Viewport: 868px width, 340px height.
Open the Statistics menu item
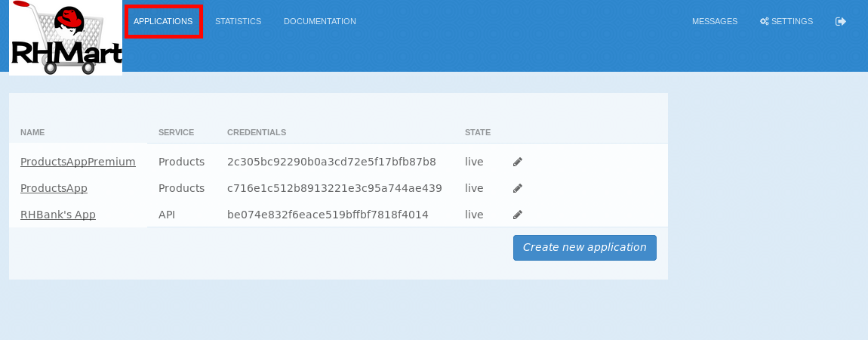pos(238,21)
